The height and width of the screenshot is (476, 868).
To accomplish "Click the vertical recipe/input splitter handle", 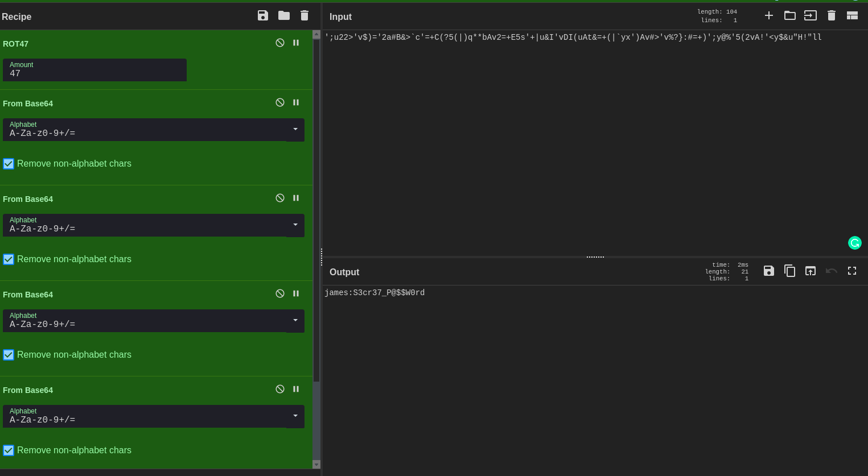I will (x=322, y=257).
